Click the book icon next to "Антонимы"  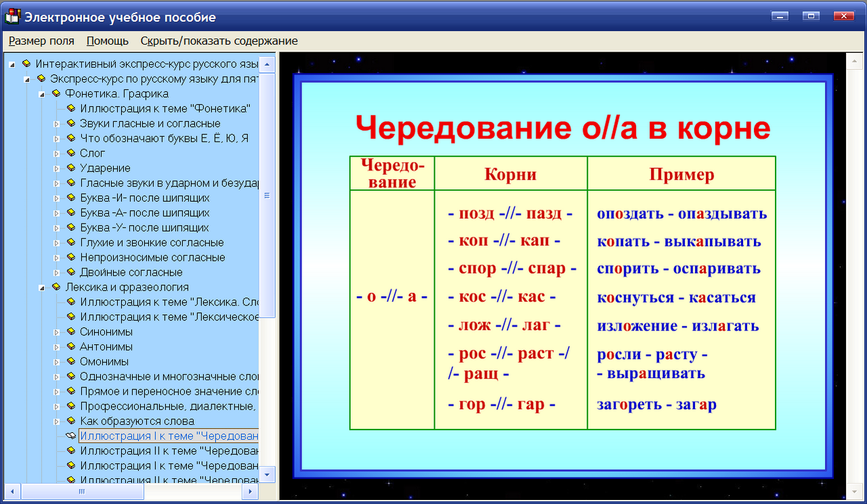click(x=70, y=346)
